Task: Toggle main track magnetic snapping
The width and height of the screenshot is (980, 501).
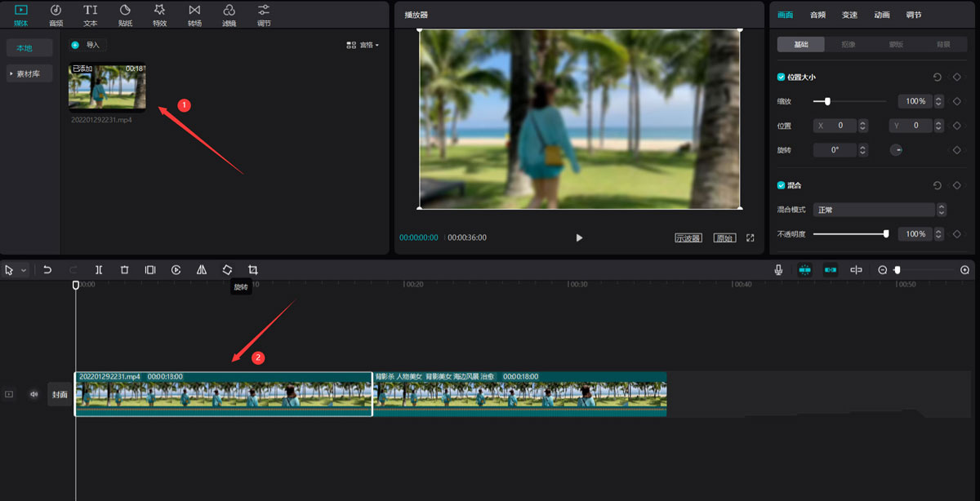Action: (805, 270)
